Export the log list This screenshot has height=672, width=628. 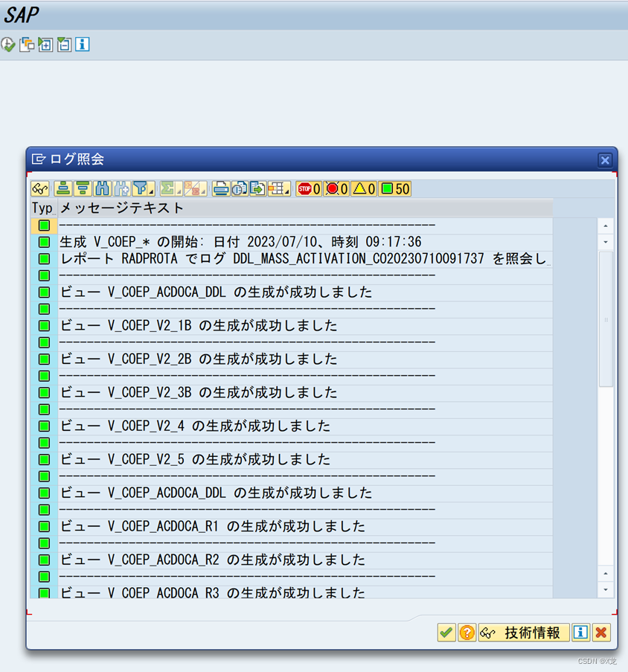click(x=257, y=188)
